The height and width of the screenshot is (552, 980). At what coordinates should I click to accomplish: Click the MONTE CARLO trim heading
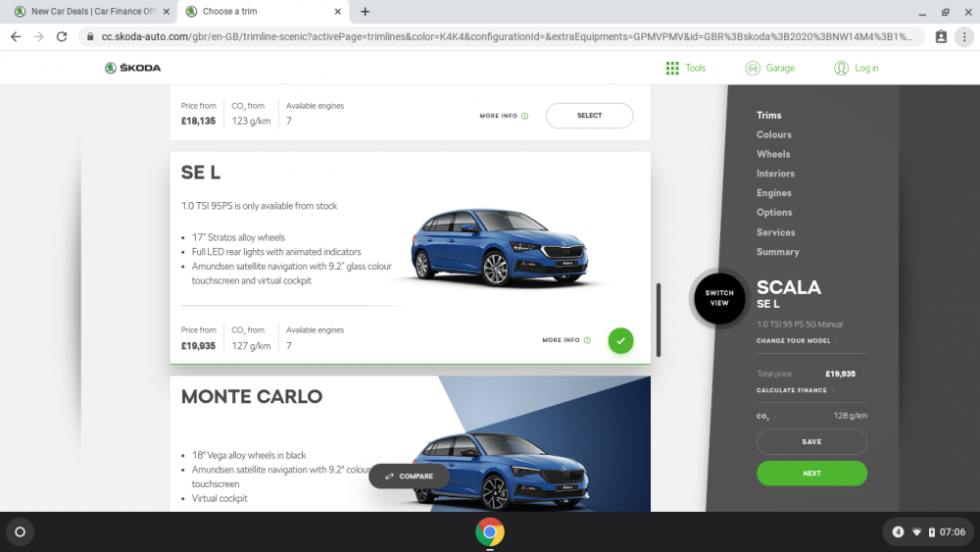coord(252,396)
